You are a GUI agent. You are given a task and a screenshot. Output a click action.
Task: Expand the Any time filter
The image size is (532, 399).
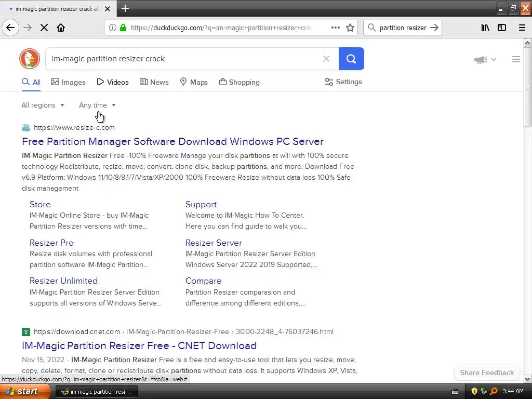(97, 105)
